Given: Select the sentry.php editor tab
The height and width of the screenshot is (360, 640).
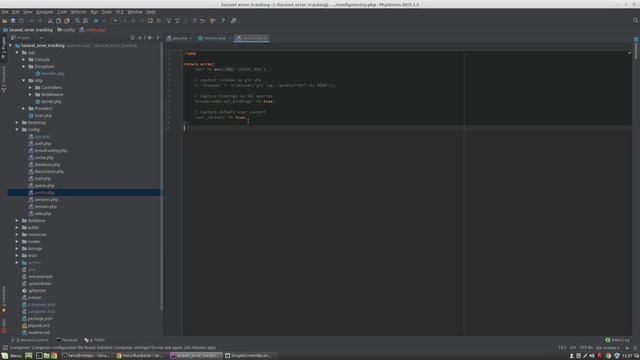Looking at the screenshot, I should (x=252, y=38).
